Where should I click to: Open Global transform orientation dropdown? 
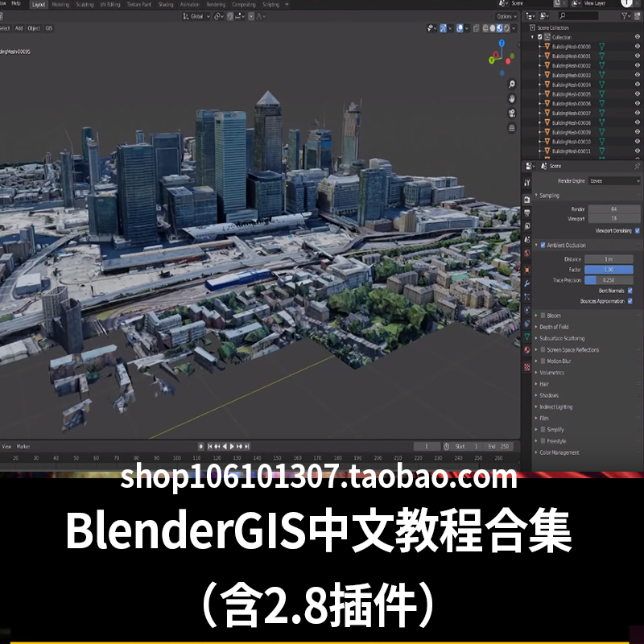point(196,16)
